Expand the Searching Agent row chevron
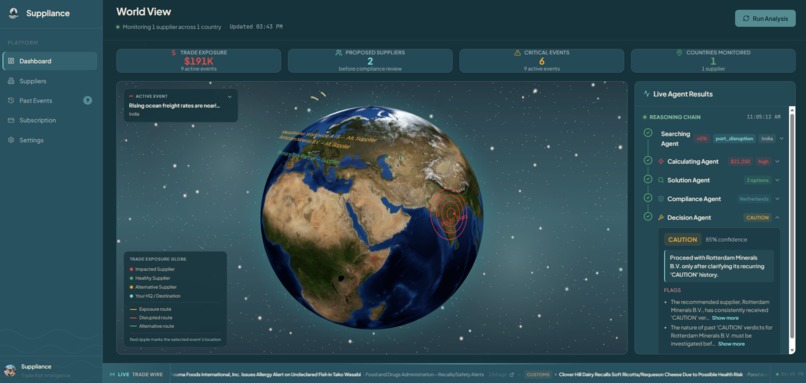 (781, 138)
